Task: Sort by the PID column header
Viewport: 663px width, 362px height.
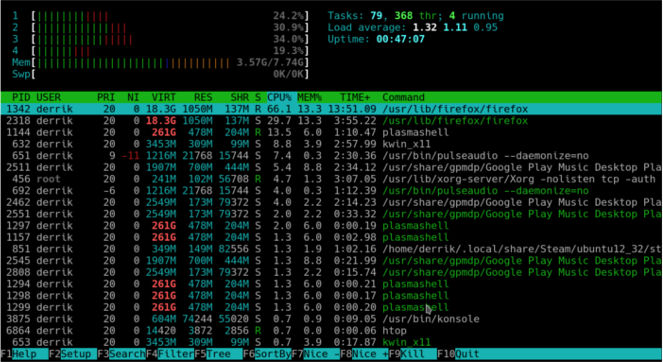Action: coord(21,97)
